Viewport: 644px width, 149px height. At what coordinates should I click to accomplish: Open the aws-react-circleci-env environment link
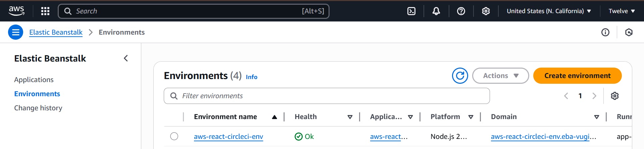(x=229, y=137)
